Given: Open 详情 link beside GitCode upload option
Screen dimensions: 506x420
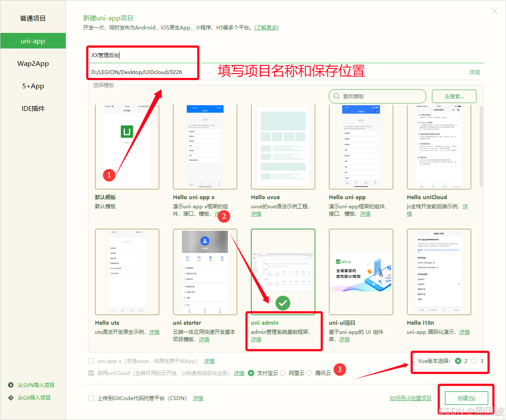Looking at the screenshot, I should point(198,398).
